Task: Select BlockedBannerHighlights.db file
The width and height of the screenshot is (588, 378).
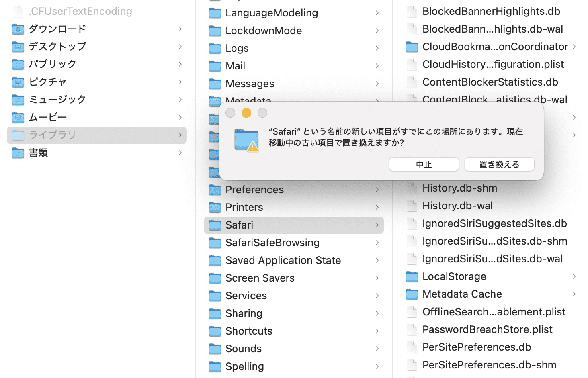Action: click(x=491, y=11)
